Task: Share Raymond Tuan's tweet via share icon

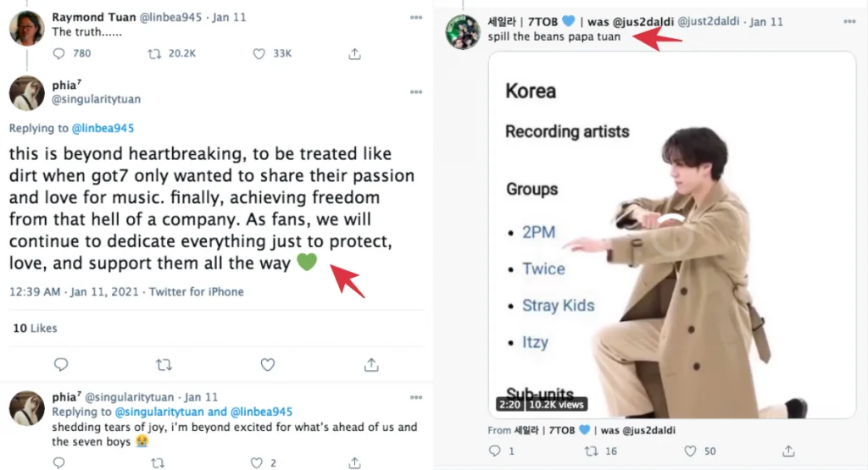Action: tap(354, 53)
